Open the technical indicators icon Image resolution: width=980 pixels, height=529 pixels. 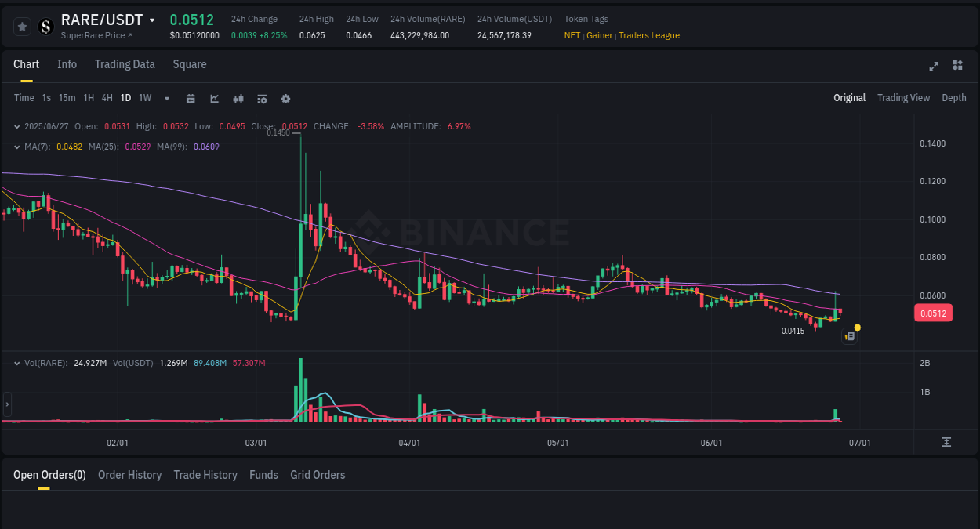coord(238,98)
